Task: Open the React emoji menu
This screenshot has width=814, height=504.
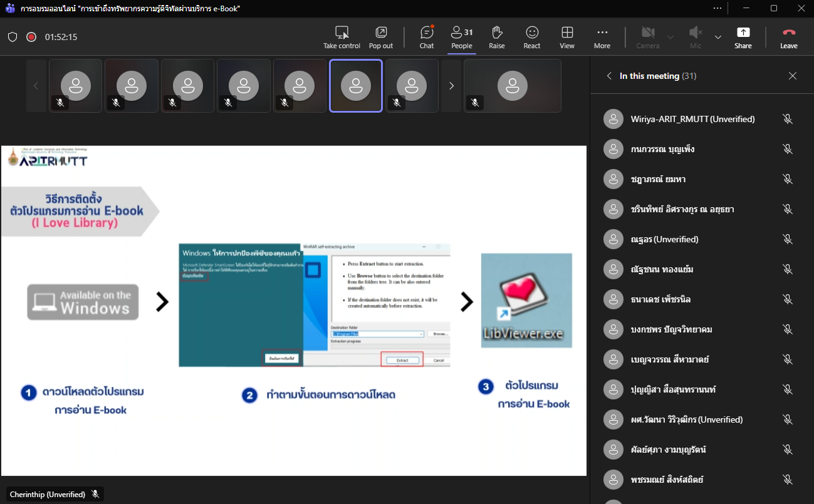Action: coord(532,37)
